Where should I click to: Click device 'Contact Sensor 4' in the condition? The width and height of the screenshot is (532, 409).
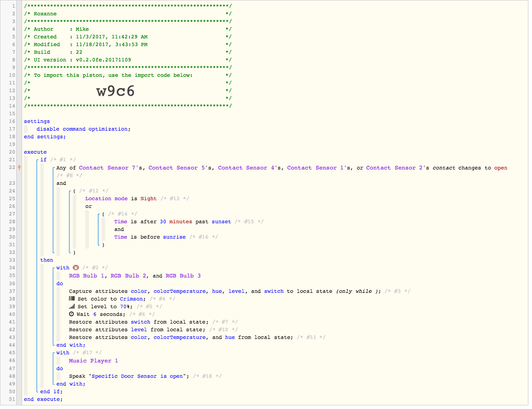point(246,168)
